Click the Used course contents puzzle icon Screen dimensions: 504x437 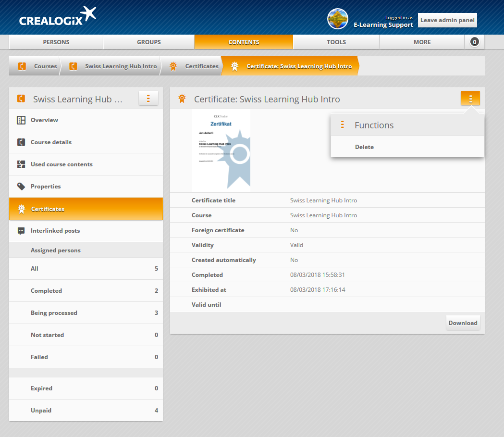21,164
